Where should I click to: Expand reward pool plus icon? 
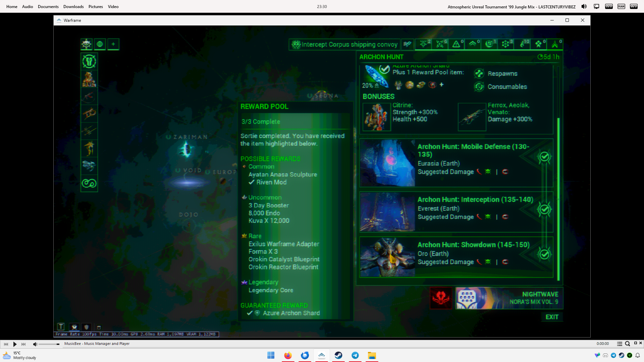coord(442,85)
